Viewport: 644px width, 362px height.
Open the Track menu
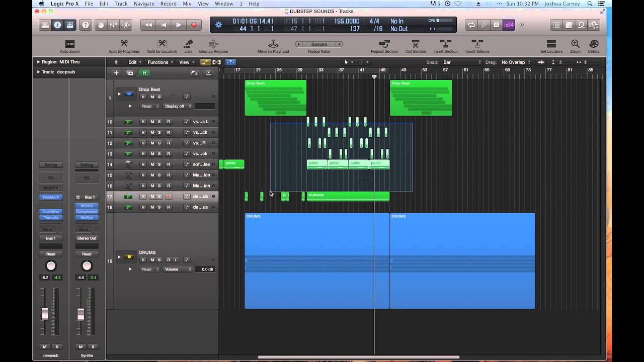click(x=121, y=4)
